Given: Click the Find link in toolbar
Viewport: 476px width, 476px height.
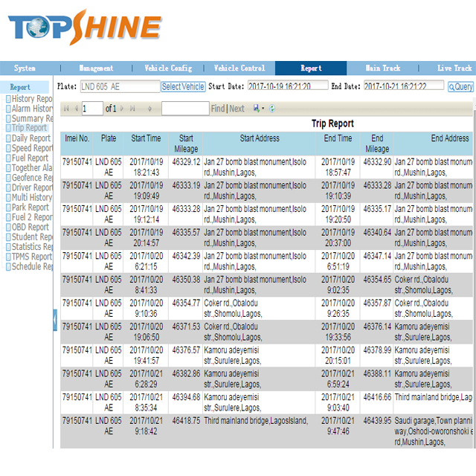Looking at the screenshot, I should (217, 109).
